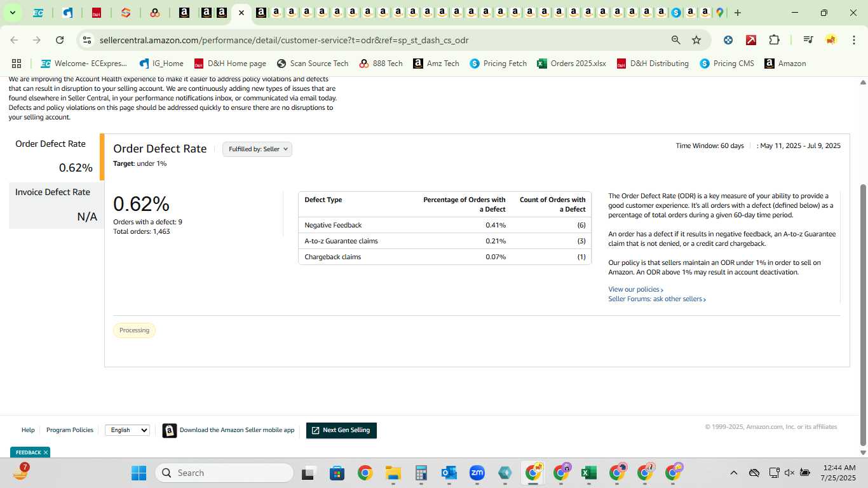
Task: Click the taskbar Search box
Action: click(224, 473)
